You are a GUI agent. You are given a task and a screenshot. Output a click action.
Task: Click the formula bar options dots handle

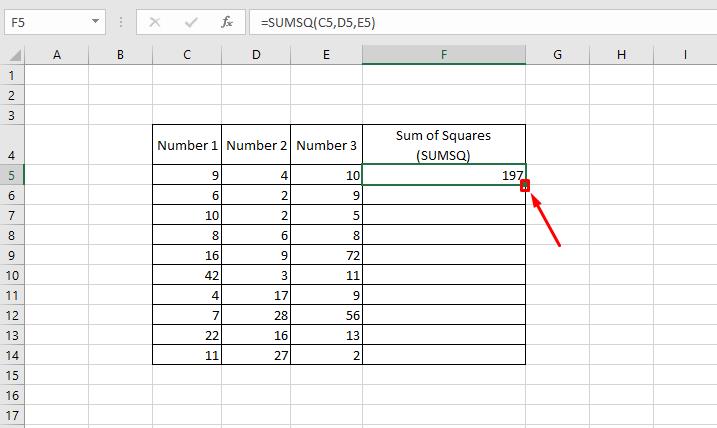(x=121, y=22)
